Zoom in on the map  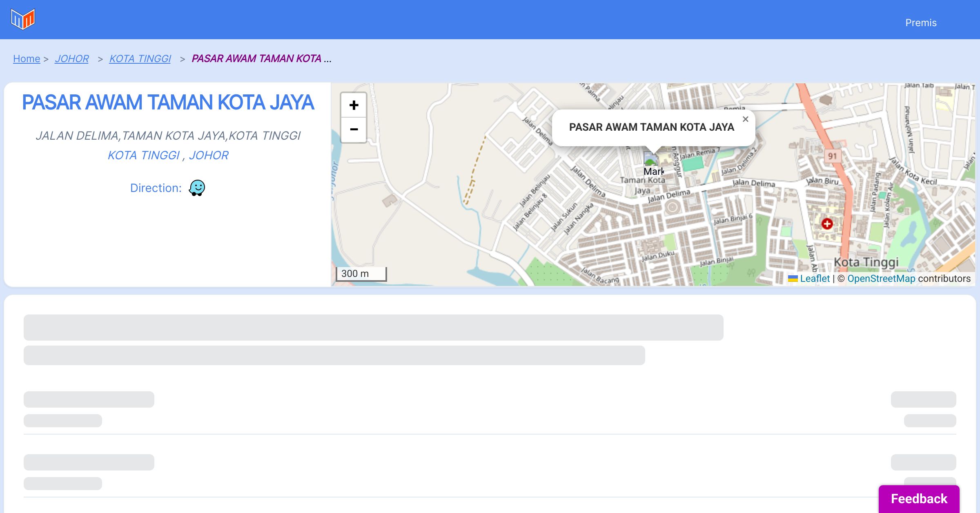pos(354,105)
